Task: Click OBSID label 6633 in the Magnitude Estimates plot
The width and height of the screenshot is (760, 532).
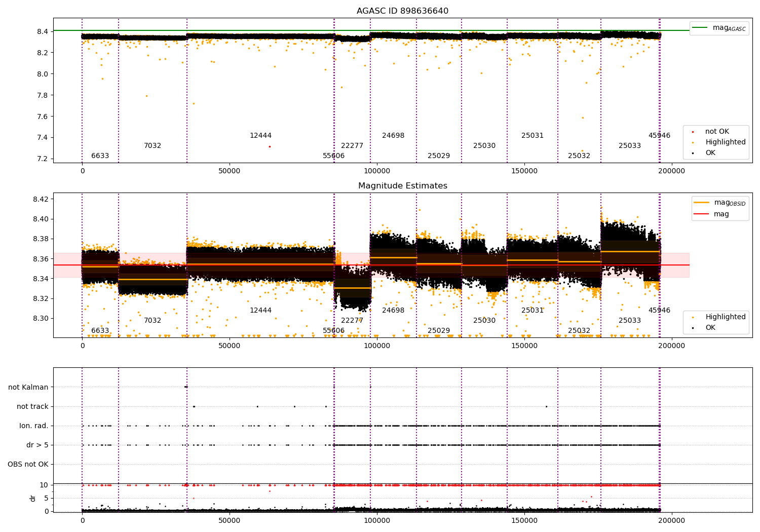Action: pyautogui.click(x=100, y=331)
